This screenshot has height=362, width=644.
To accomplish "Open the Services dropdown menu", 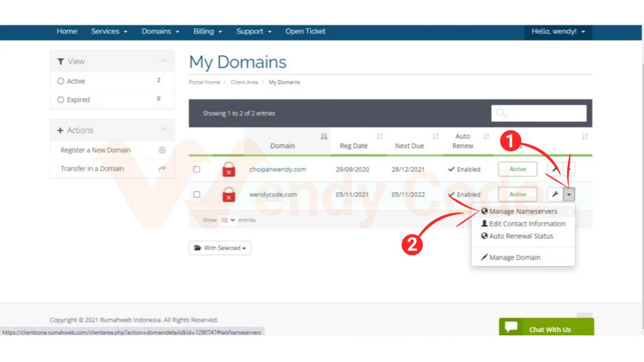I will pyautogui.click(x=109, y=31).
